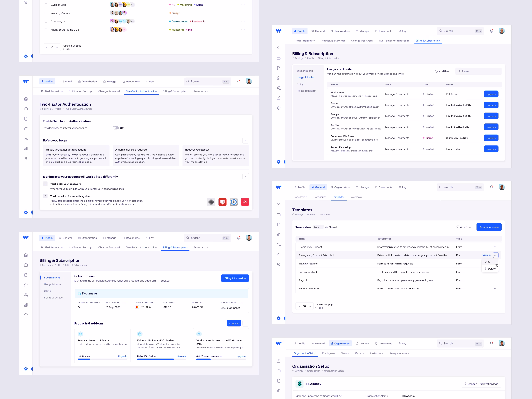Focus the Usage and Limits table search field

pos(478,71)
